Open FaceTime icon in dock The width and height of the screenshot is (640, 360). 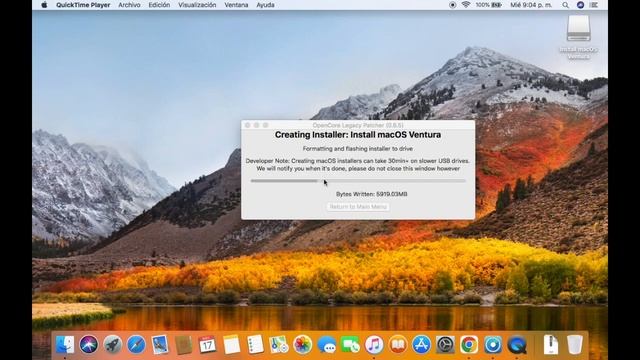(350, 345)
